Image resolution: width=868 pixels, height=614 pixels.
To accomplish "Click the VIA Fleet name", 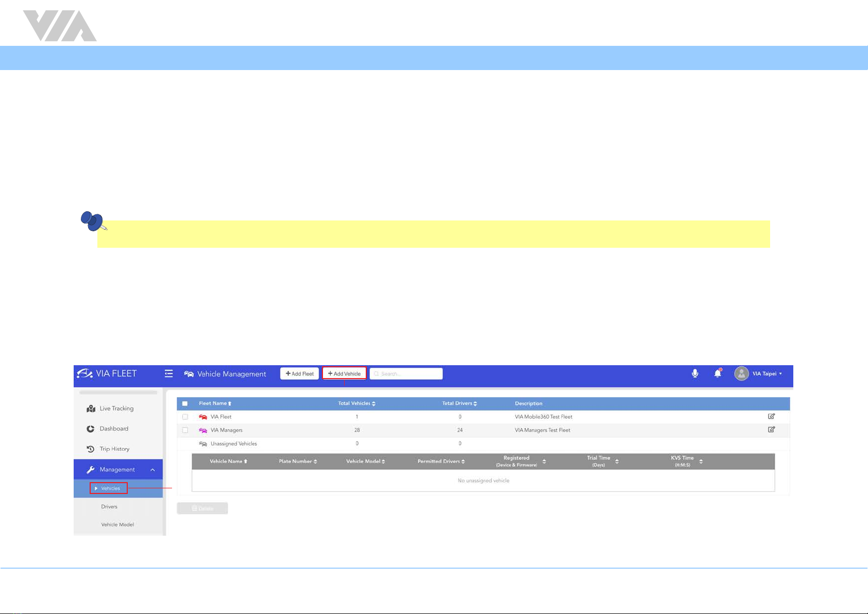I will pos(221,417).
